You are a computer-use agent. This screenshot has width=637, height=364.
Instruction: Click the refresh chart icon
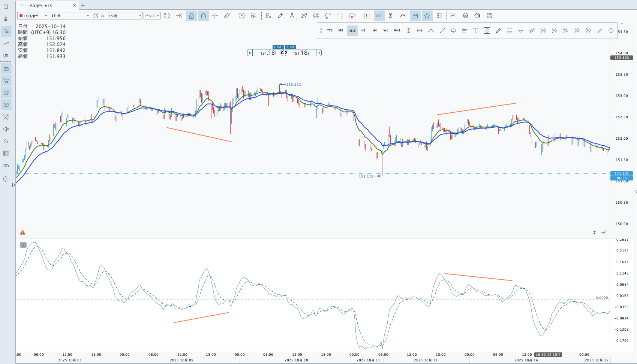point(167,16)
